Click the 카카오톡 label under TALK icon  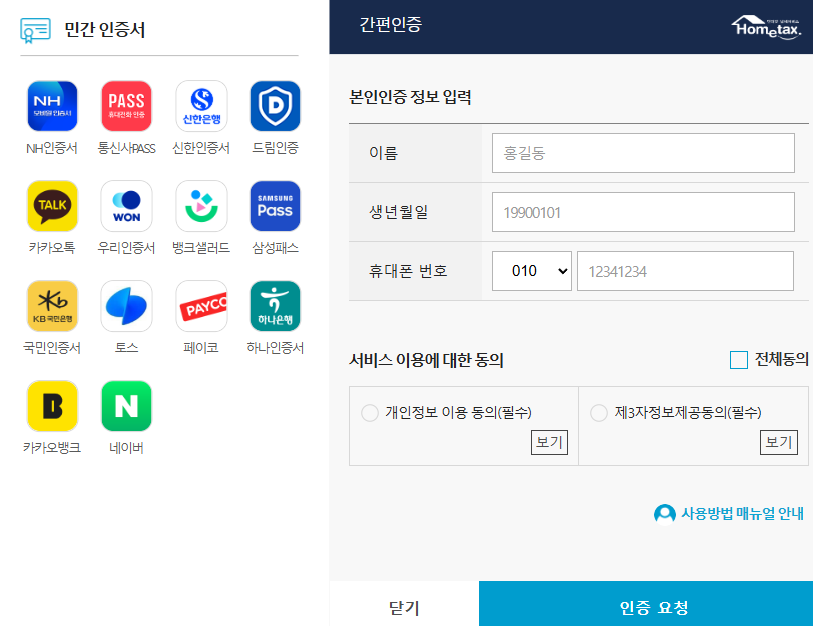52,248
